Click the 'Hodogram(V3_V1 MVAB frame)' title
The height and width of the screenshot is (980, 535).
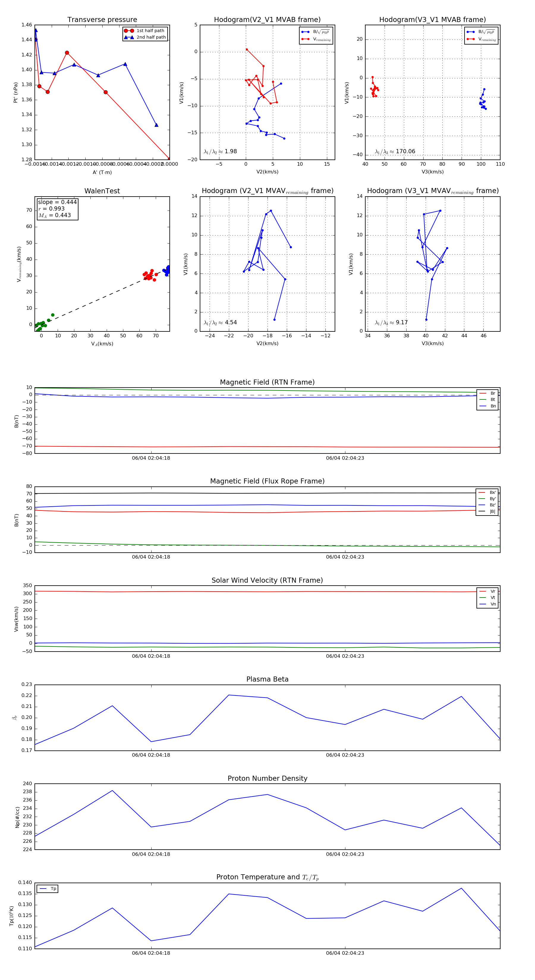tap(432, 20)
